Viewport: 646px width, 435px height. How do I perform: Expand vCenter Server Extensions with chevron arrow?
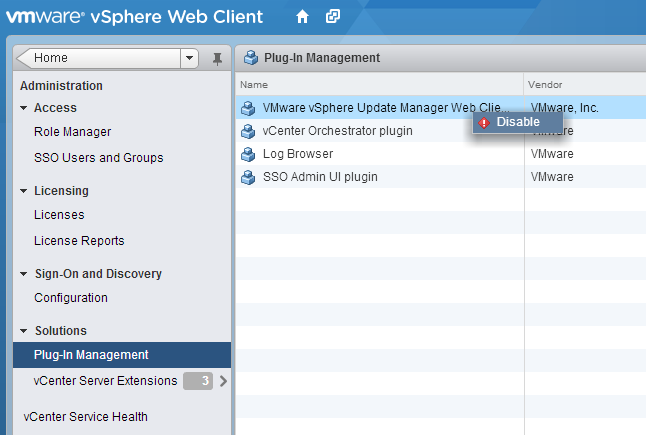coord(223,381)
